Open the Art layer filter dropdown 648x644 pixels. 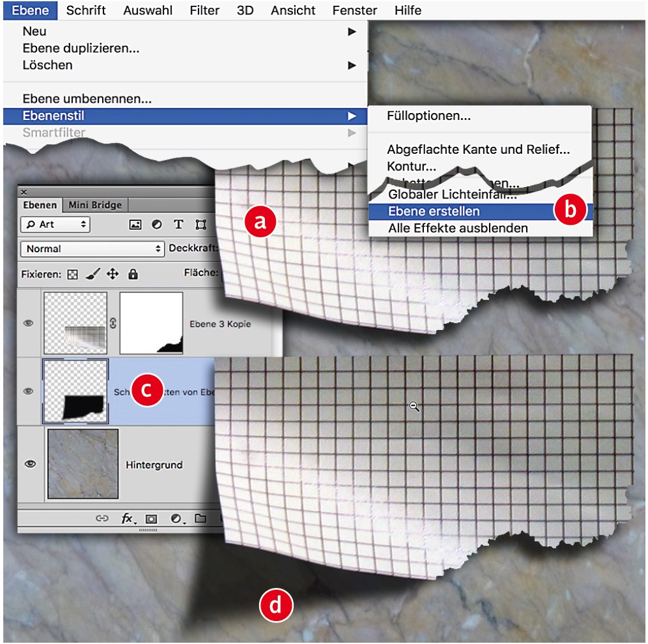(55, 224)
